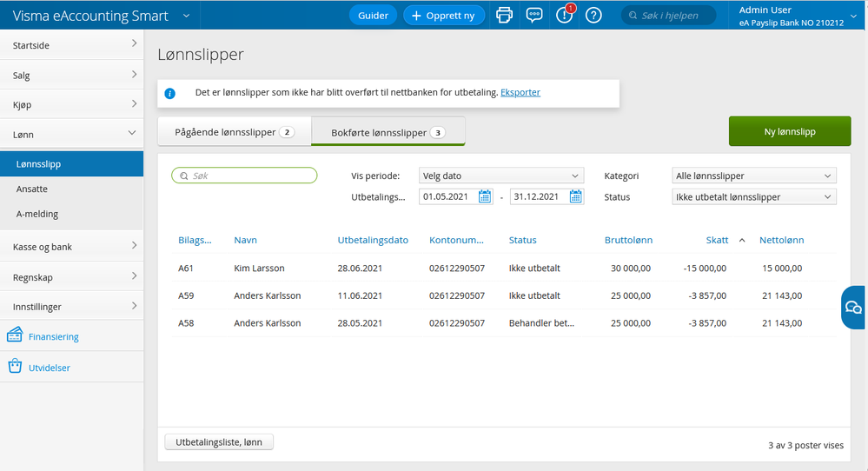Click the date 11.06.2021

(360, 295)
